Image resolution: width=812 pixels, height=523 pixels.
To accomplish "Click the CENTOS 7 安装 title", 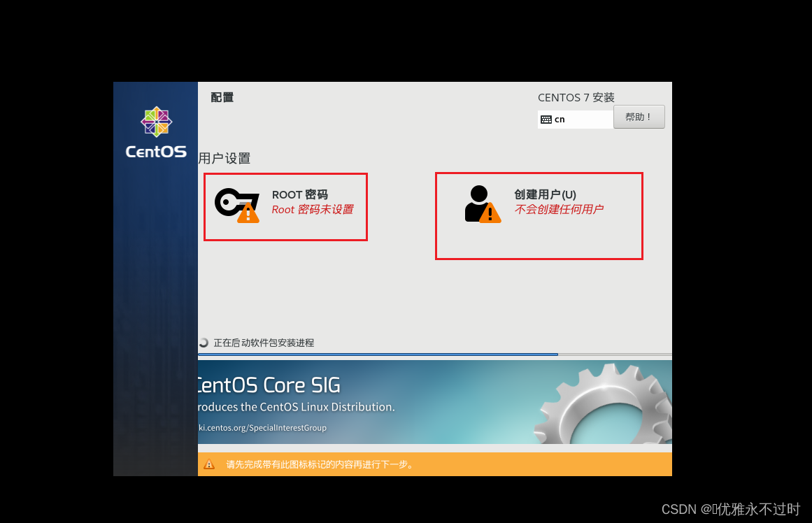I will point(576,97).
